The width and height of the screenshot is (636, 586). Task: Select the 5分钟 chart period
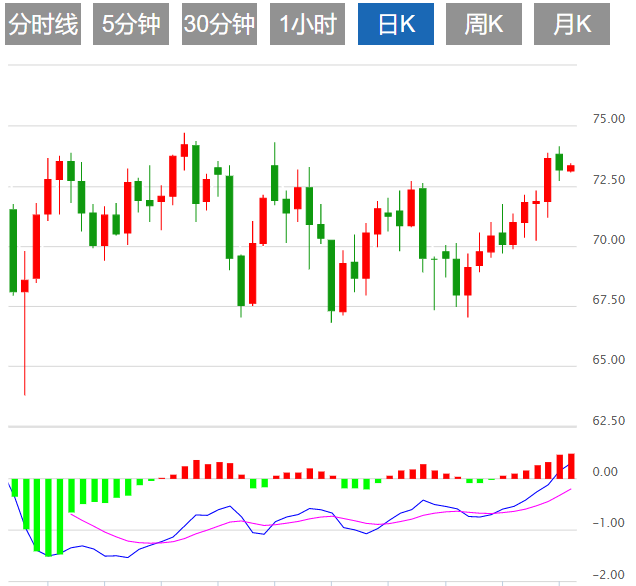coord(131,25)
